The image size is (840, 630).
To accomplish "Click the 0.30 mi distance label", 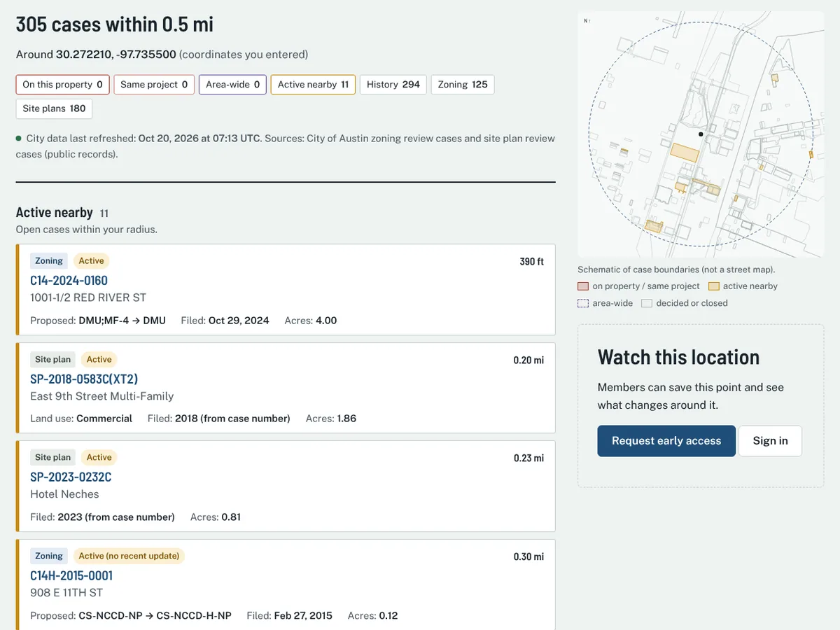I will pos(528,557).
